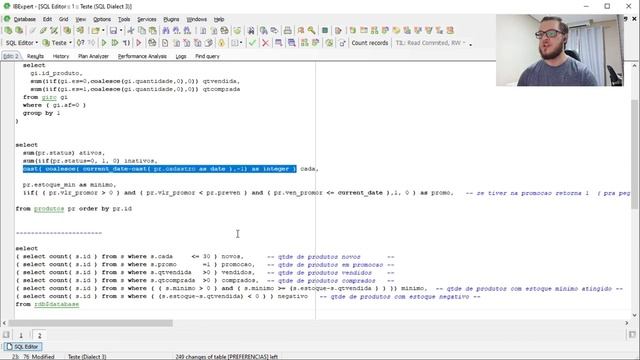Click the query-window magnifier icon
Viewport: 640px width, 360px height.
pyautogui.click(x=278, y=43)
